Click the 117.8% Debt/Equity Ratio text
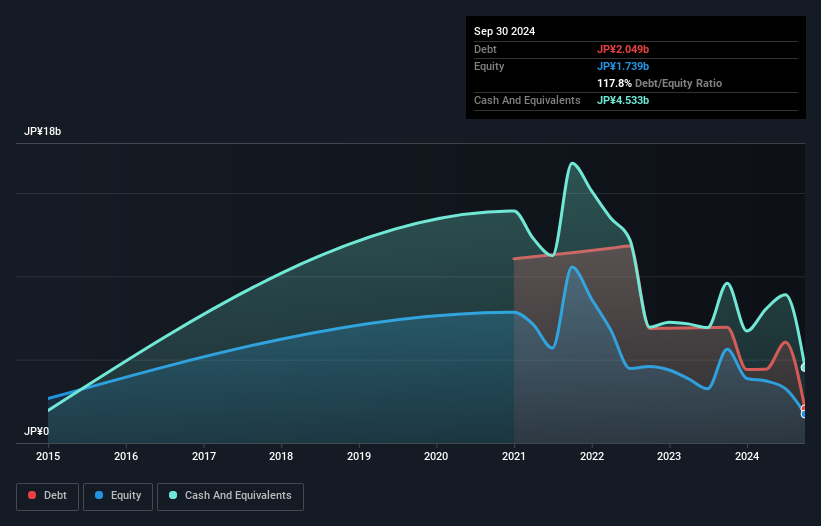Image resolution: width=821 pixels, height=526 pixels. coord(659,83)
